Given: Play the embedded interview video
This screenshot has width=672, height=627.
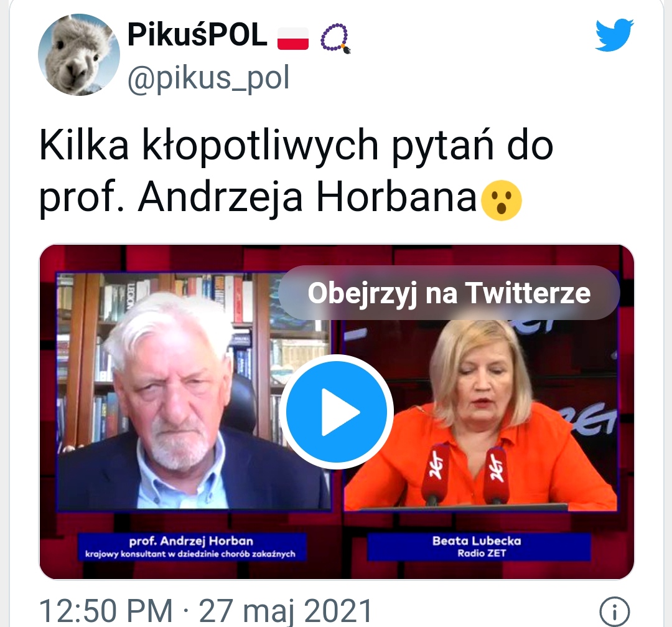Looking at the screenshot, I should tap(337, 412).
